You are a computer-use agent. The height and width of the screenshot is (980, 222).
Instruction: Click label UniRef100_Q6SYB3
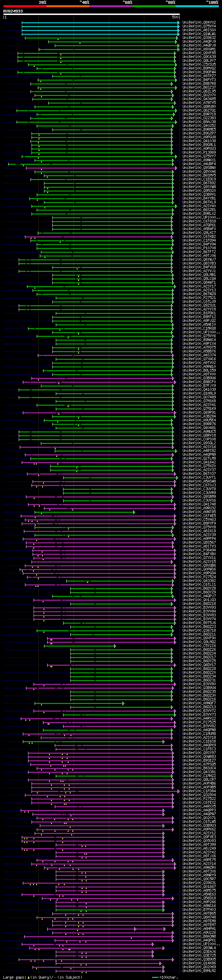coord(199,263)
